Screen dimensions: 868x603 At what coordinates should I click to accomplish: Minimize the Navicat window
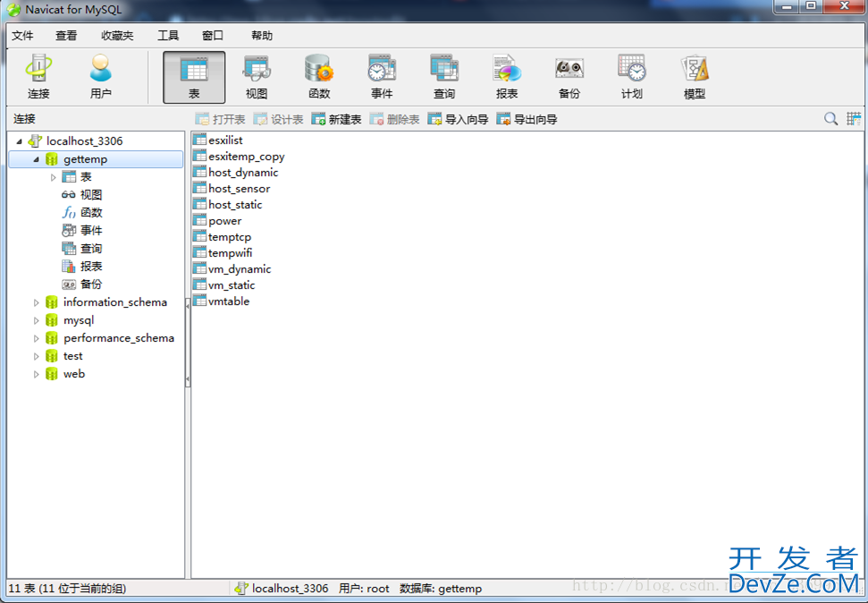pos(786,6)
